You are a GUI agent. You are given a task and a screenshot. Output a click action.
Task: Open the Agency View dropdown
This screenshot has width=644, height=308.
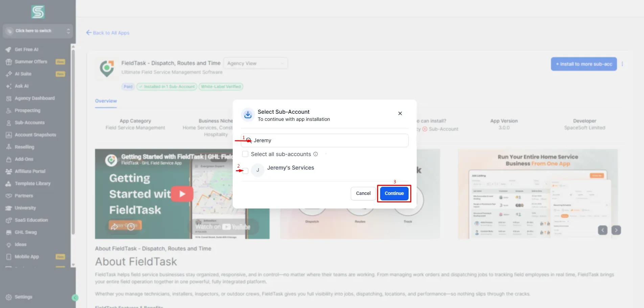255,63
